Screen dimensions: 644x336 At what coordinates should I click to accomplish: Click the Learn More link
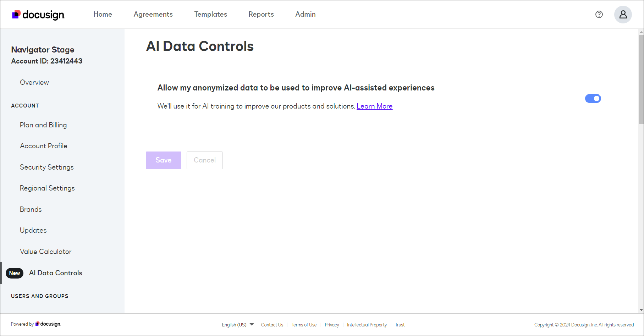(x=374, y=106)
